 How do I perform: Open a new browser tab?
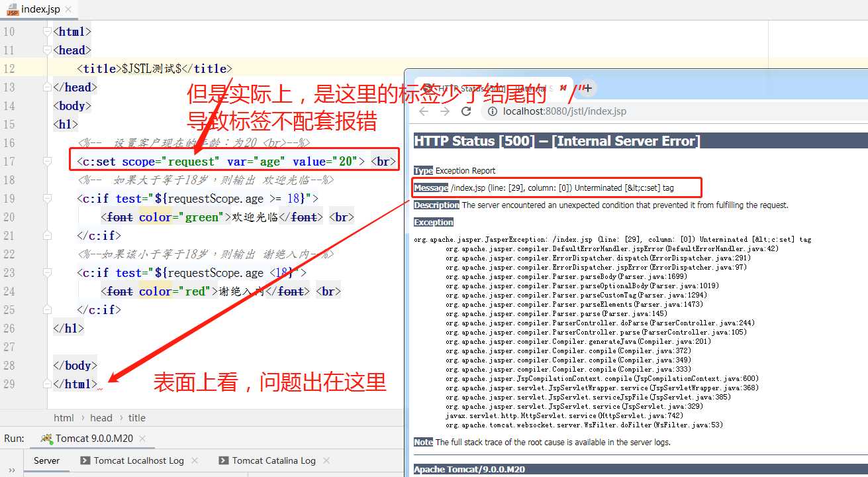[587, 87]
